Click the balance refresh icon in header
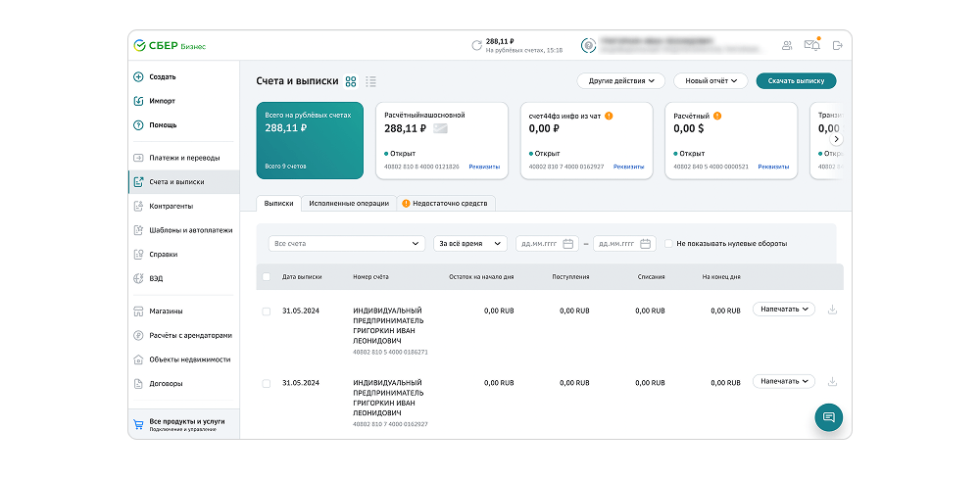The image size is (980, 479). click(476, 46)
